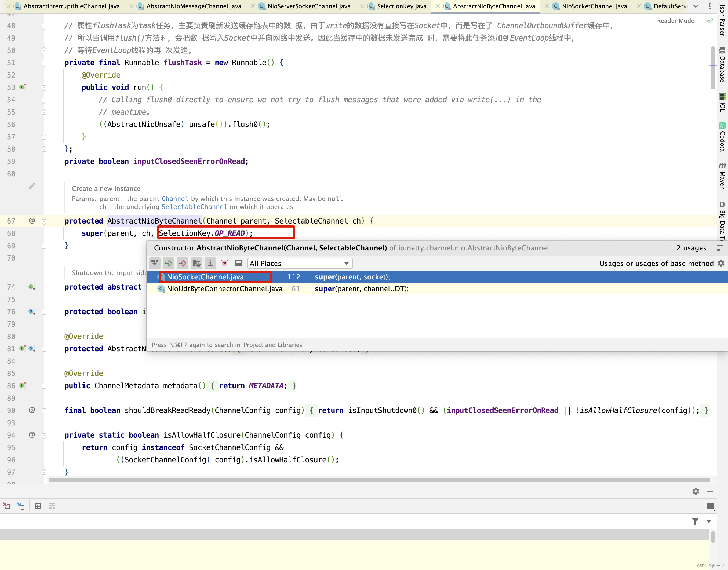Select NioUdtByteConnectorChannel.java usage row
The width and height of the screenshot is (728, 570).
click(437, 289)
